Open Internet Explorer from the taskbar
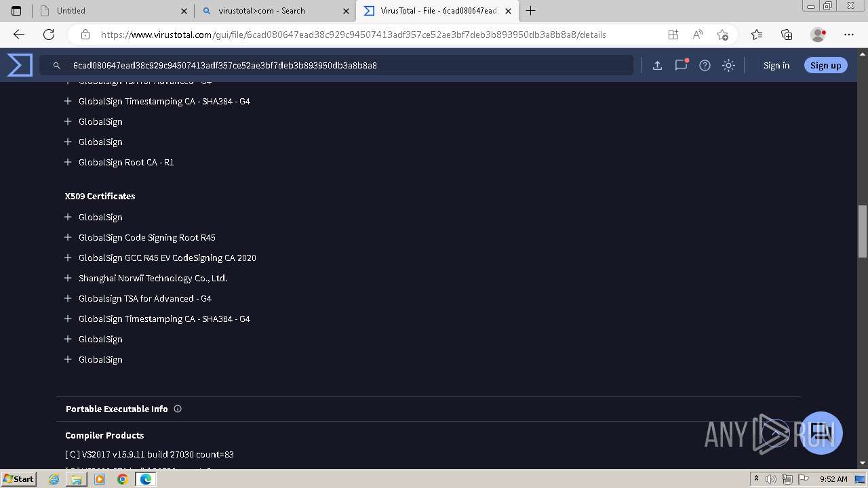Screen dimensions: 868x488 coord(54,479)
